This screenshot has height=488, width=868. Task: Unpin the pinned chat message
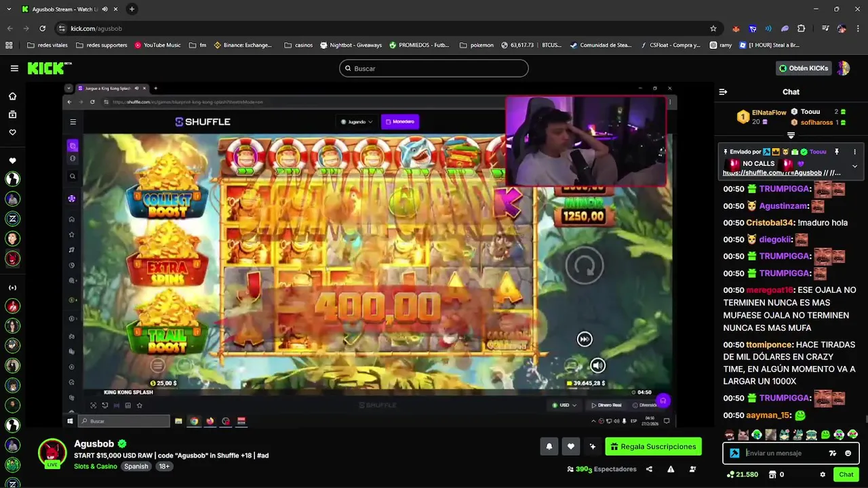(837, 152)
